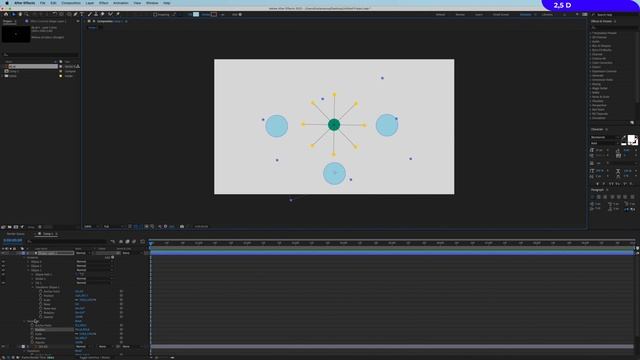Click Character panel text color swatch

632,140
